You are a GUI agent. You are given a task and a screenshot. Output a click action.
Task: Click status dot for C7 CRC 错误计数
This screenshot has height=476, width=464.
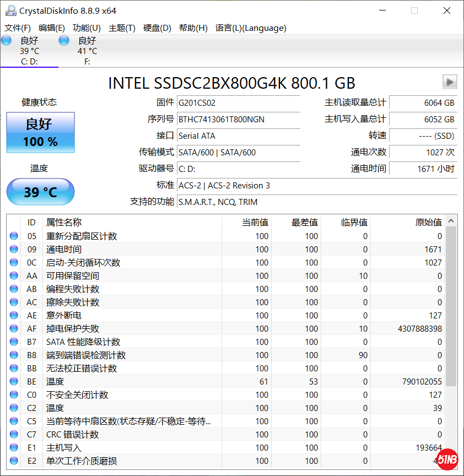[x=14, y=435]
